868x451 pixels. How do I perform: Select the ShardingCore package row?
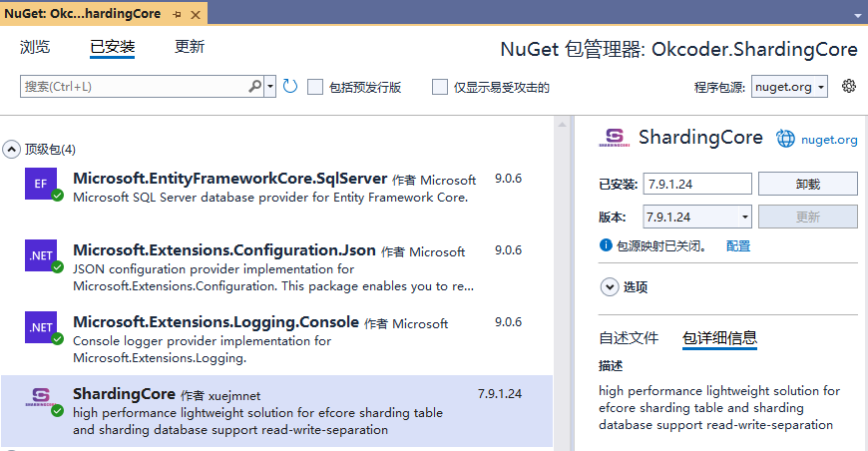pyautogui.click(x=276, y=411)
